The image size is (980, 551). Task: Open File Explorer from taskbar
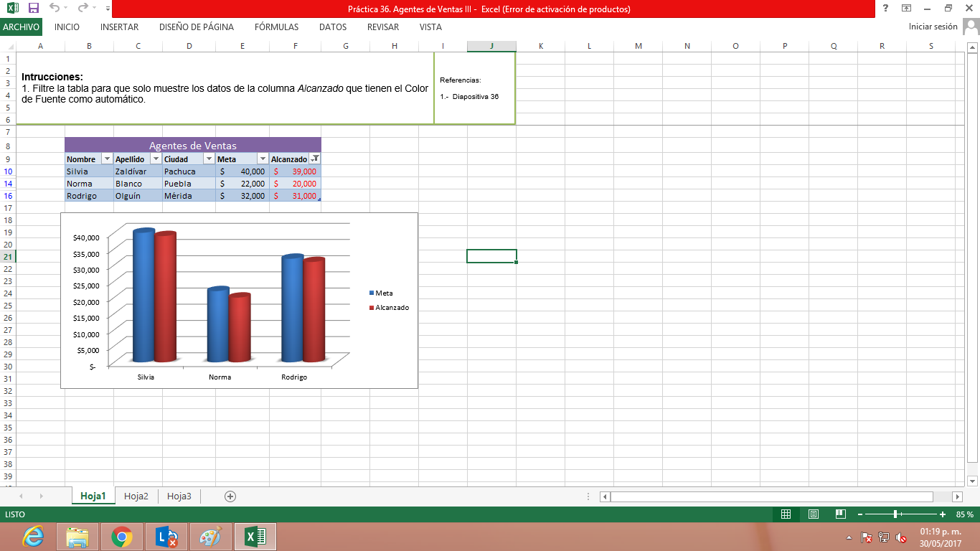[x=77, y=537]
